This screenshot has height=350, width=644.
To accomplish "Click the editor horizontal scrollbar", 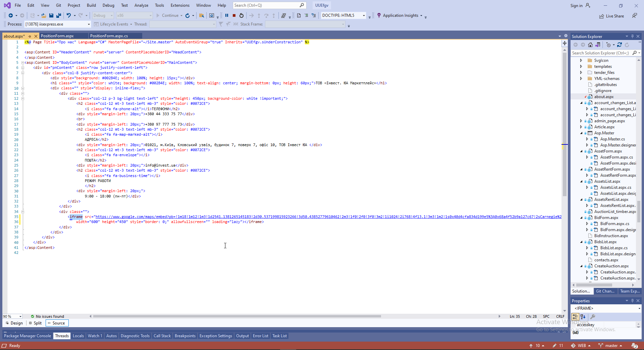I will tap(237, 316).
